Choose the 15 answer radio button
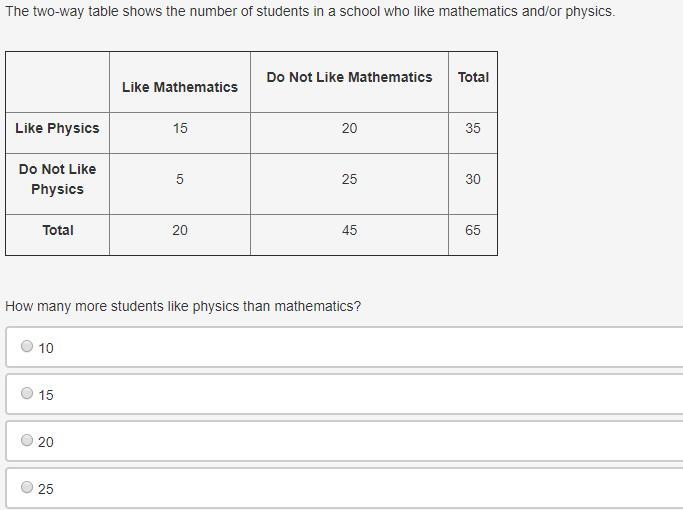This screenshot has height=510, width=683. click(27, 394)
